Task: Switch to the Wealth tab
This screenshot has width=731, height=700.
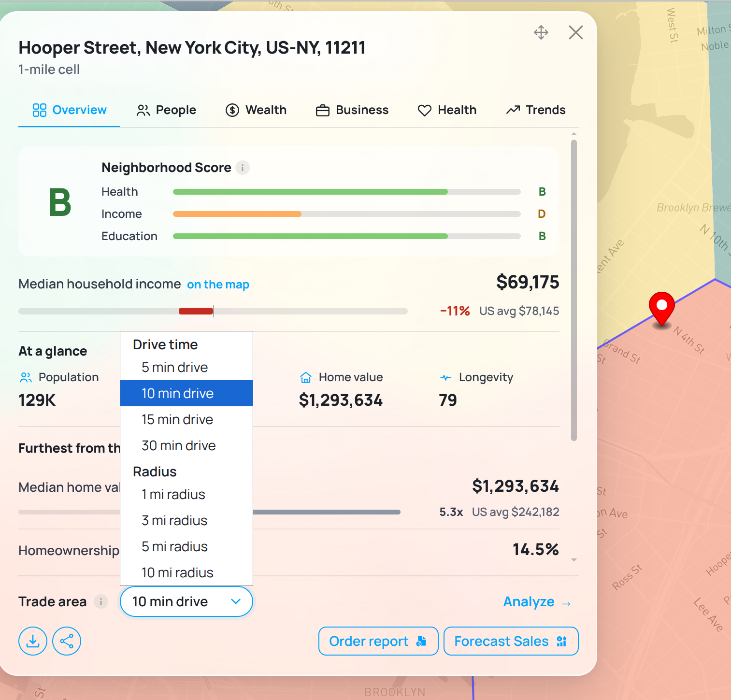Action: click(x=256, y=110)
